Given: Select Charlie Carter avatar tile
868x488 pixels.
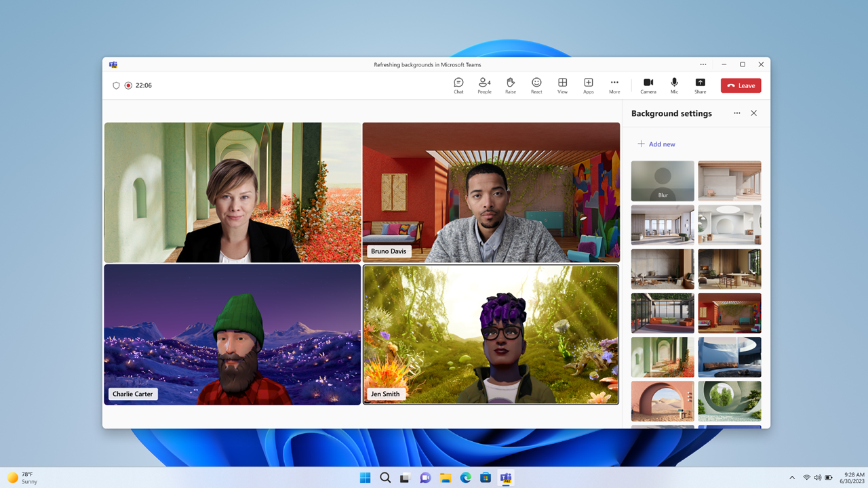Looking at the screenshot, I should pyautogui.click(x=233, y=335).
